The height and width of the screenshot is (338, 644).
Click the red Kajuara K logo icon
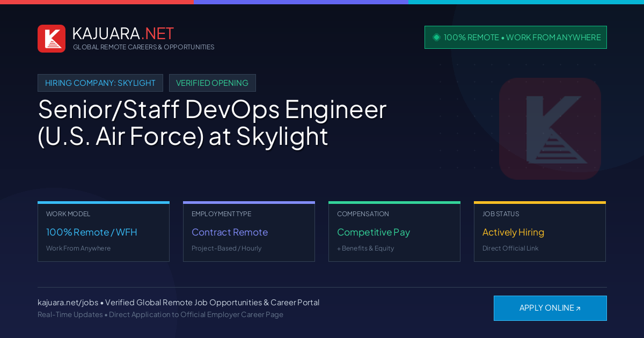coord(52,39)
